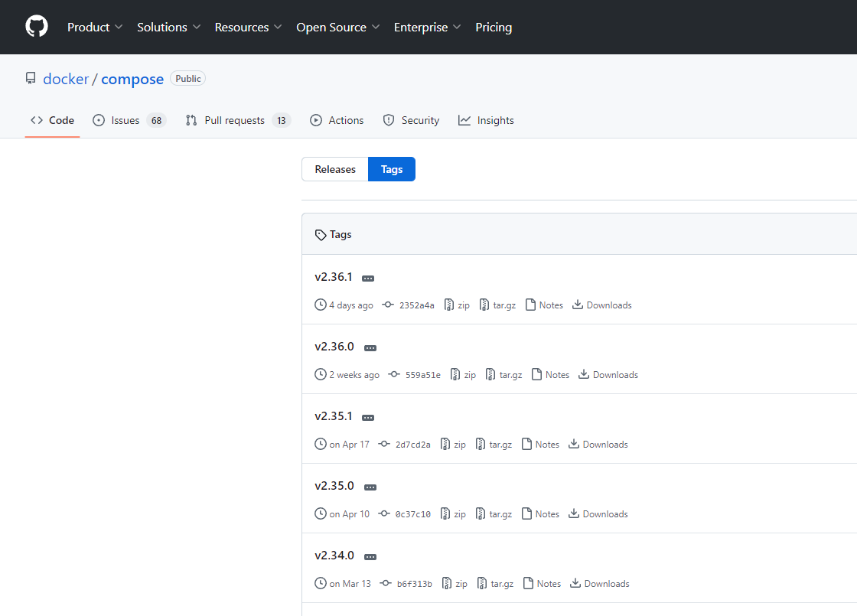Switch to the Insights tab
This screenshot has width=857, height=616.
pyautogui.click(x=486, y=120)
